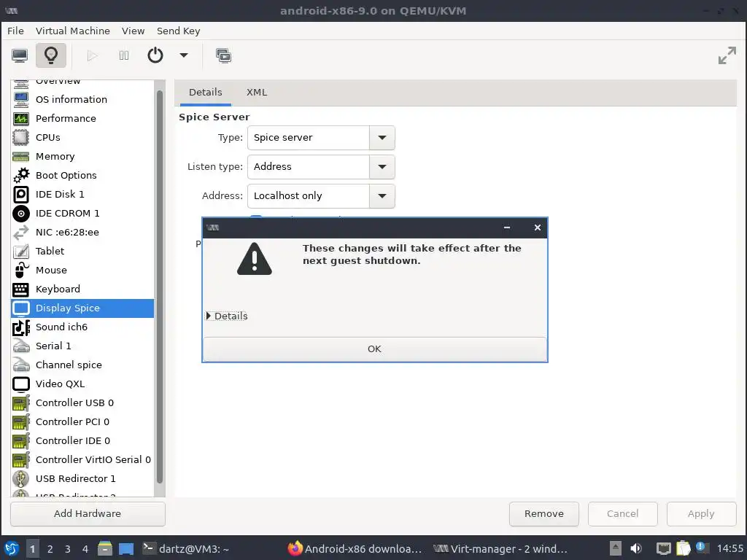The height and width of the screenshot is (560, 747).
Task: Open the Virtual Machine menu
Action: (72, 31)
